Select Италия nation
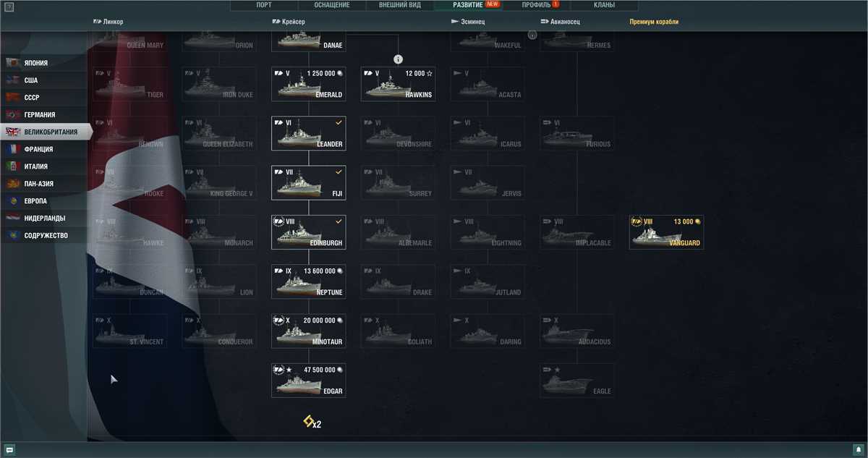 [x=45, y=166]
